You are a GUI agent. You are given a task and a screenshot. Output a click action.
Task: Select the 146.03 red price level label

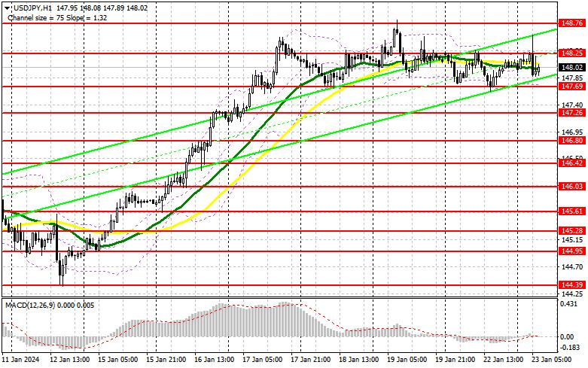pos(572,186)
